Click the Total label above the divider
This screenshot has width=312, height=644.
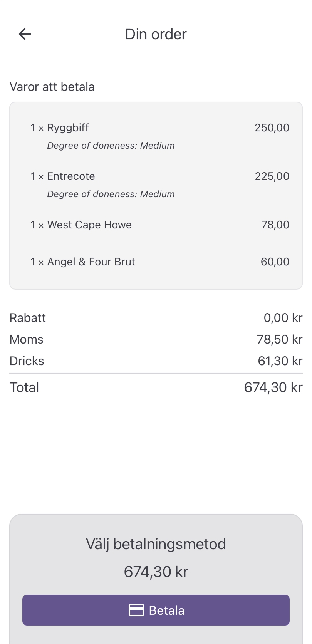(x=24, y=387)
